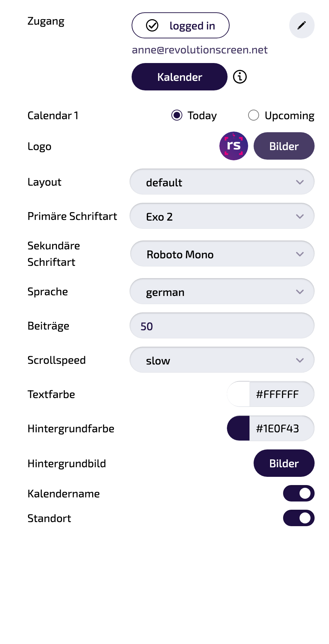Open the Scrollspeed slow dropdown
The width and height of the screenshot is (329, 644).
(222, 360)
